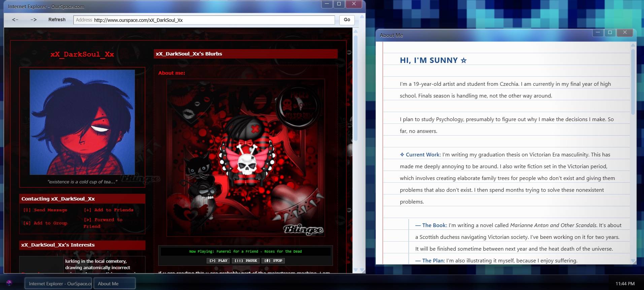644x290 pixels.
Task: Refresh the OurSpace page
Action: tap(57, 20)
